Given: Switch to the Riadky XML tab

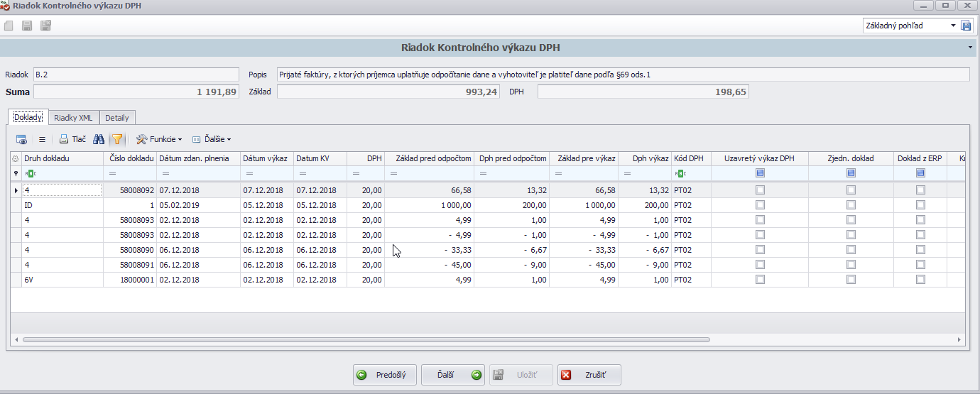Looking at the screenshot, I should (73, 118).
